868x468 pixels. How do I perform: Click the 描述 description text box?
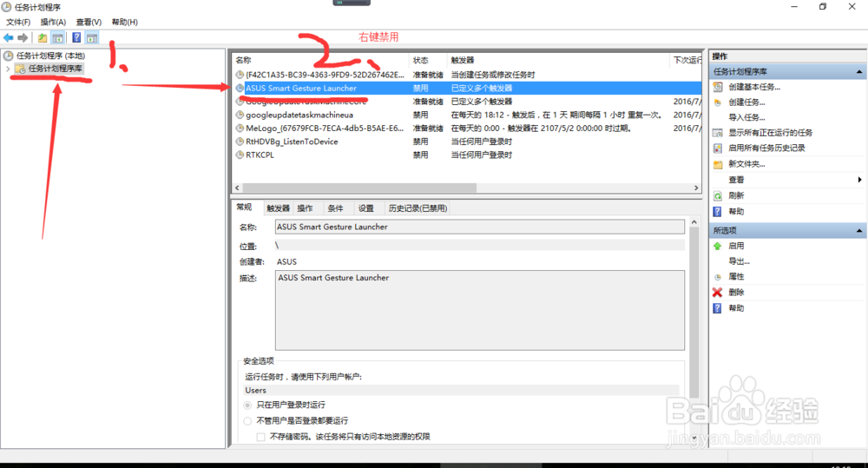(x=480, y=310)
